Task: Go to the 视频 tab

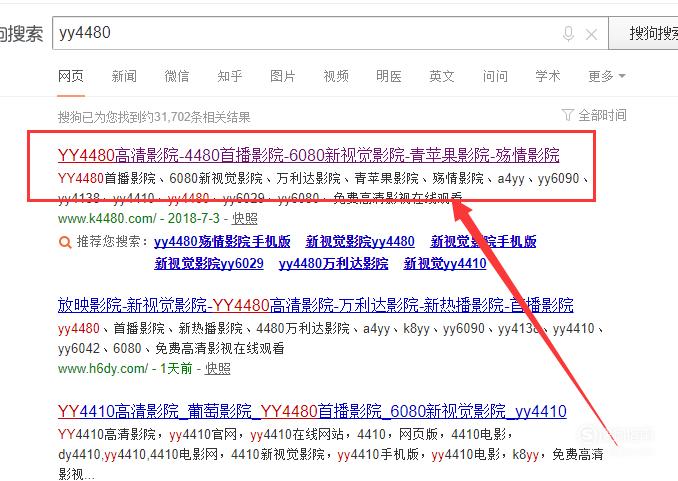Action: pyautogui.click(x=336, y=76)
